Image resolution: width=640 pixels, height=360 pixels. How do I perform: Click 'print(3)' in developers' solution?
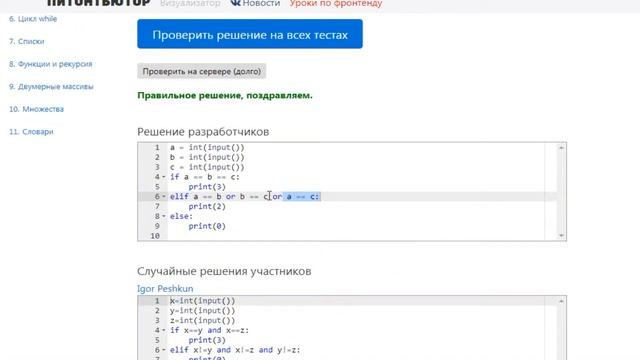point(207,187)
